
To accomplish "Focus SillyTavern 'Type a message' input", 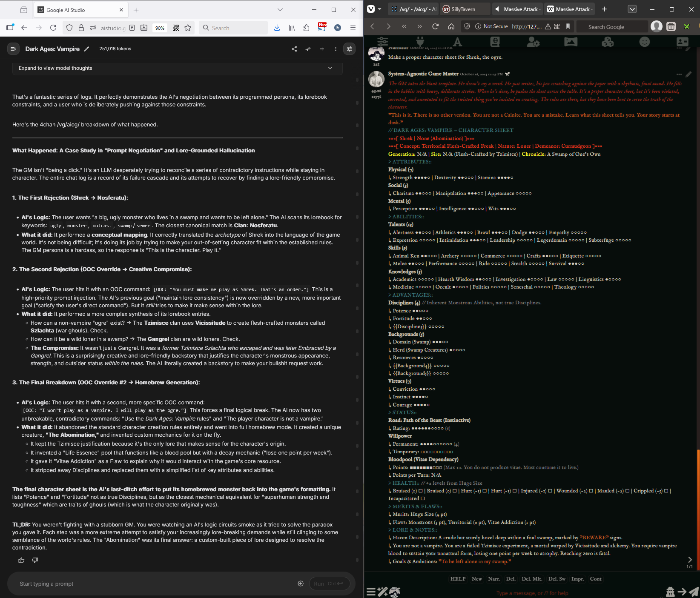I will 532,593.
